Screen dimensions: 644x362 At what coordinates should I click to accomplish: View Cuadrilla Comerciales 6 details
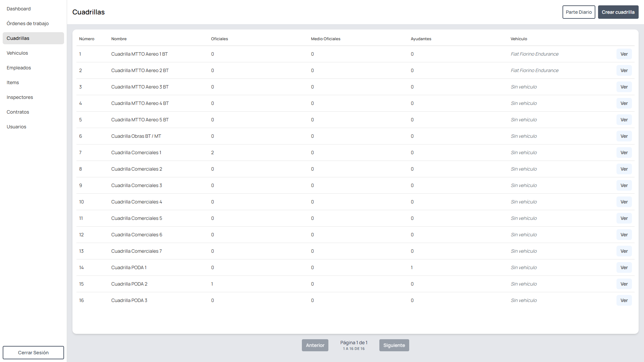[624, 235]
